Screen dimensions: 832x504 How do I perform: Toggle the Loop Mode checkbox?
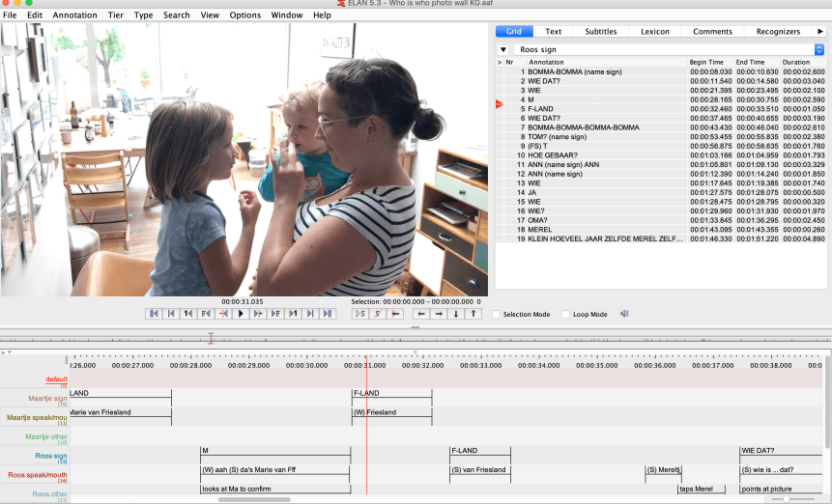pos(566,315)
